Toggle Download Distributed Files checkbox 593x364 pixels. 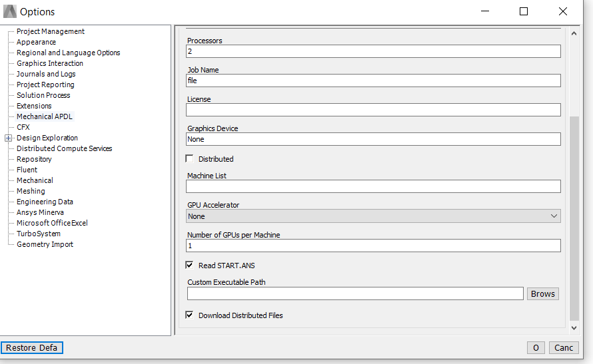pyautogui.click(x=189, y=315)
